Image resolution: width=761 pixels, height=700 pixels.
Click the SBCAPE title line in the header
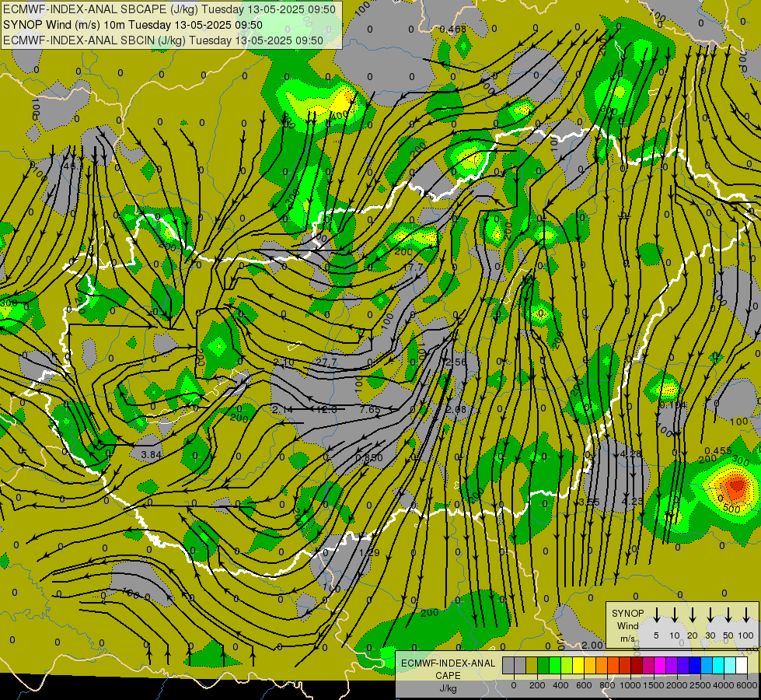tap(169, 9)
